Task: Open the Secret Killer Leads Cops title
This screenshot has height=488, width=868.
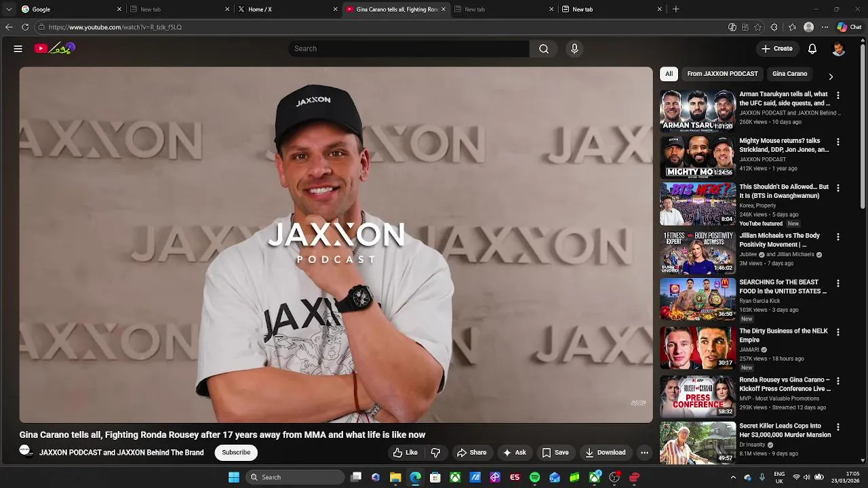Action: tap(785, 430)
